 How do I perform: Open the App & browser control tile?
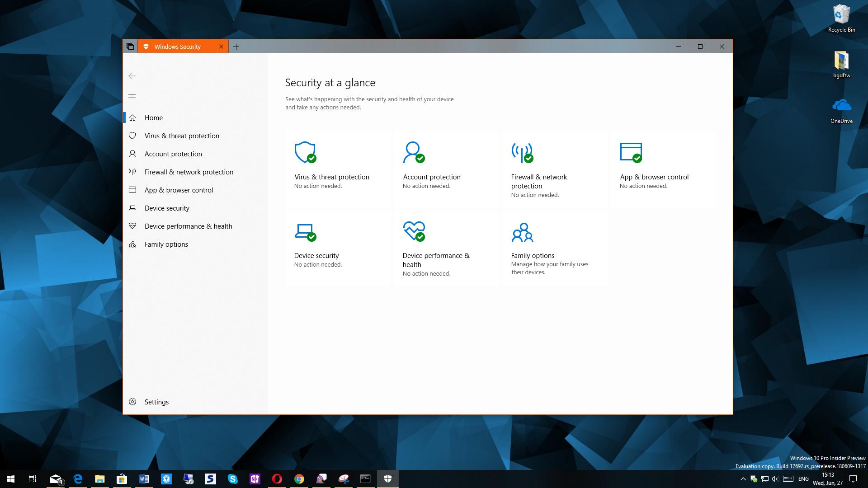[663, 169]
